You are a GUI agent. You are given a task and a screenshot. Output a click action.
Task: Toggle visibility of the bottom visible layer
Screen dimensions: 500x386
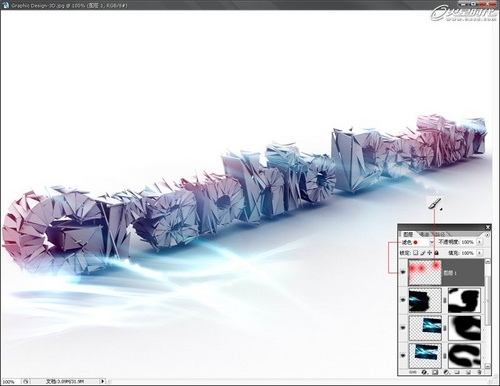pyautogui.click(x=403, y=356)
